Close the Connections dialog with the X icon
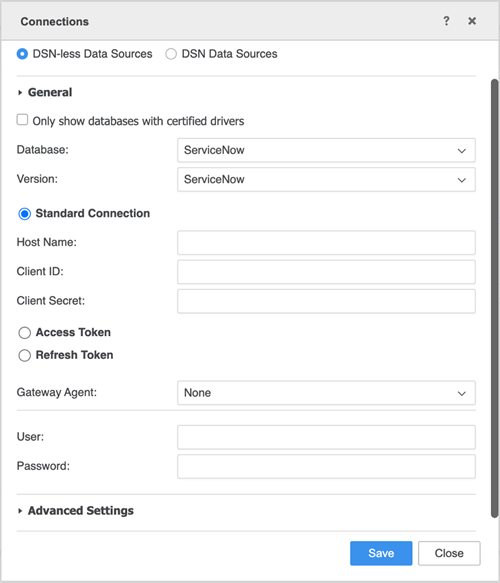The height and width of the screenshot is (583, 500). point(472,21)
